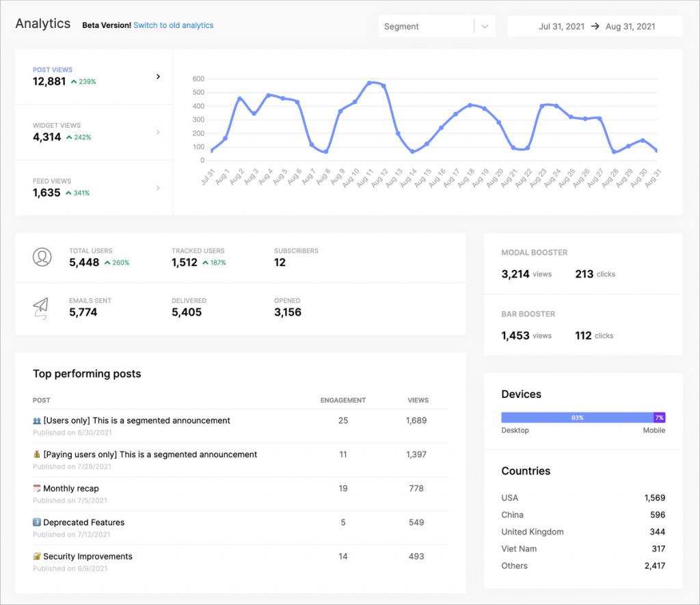Viewport: 700px width, 605px height.
Task: Click the VIEWS column header
Action: pyautogui.click(x=418, y=401)
